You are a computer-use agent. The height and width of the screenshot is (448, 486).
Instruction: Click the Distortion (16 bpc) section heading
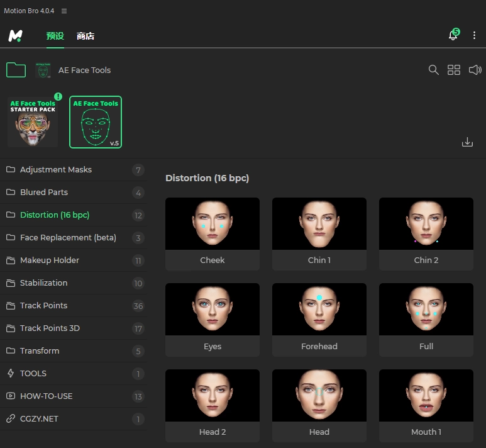point(207,178)
